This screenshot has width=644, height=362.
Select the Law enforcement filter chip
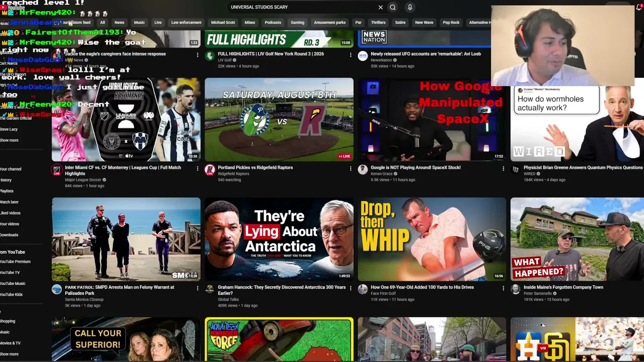(186, 23)
